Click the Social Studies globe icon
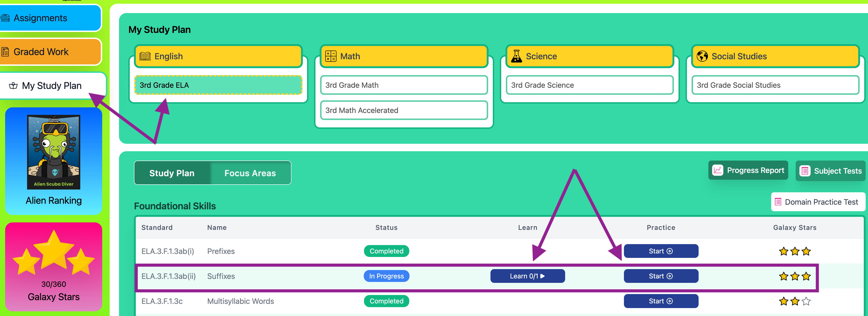The height and width of the screenshot is (316, 868). [702, 56]
